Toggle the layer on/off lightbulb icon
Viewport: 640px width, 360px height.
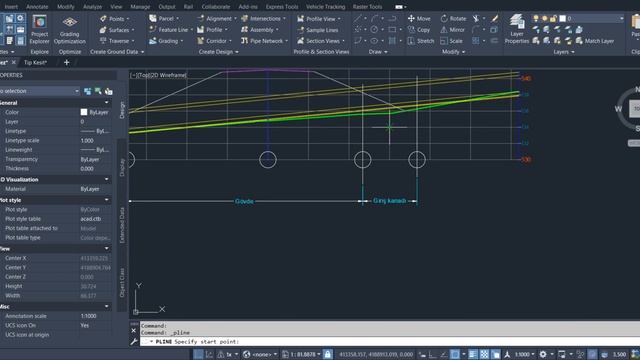click(x=536, y=18)
